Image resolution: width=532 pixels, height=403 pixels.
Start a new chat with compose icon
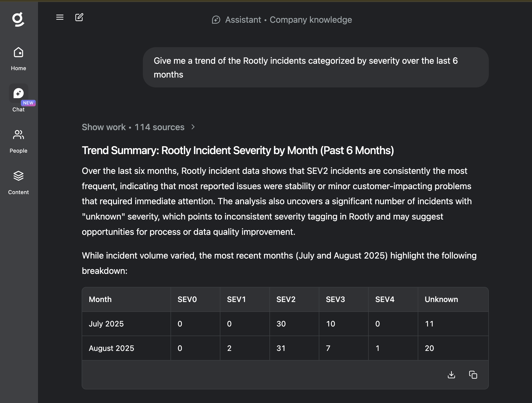[79, 17]
